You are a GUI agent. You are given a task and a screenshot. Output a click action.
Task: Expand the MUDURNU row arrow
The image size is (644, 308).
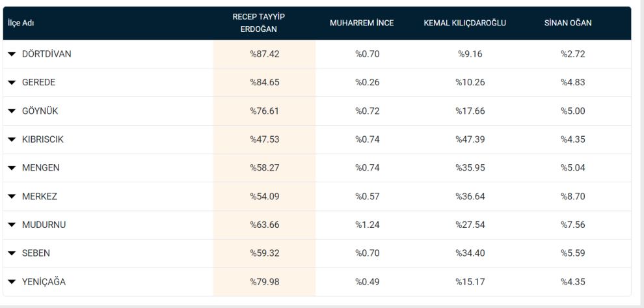12,225
